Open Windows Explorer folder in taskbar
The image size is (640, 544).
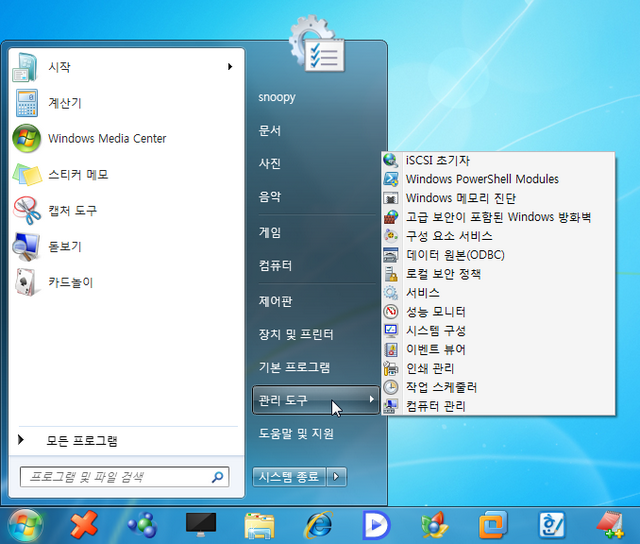tap(260, 526)
